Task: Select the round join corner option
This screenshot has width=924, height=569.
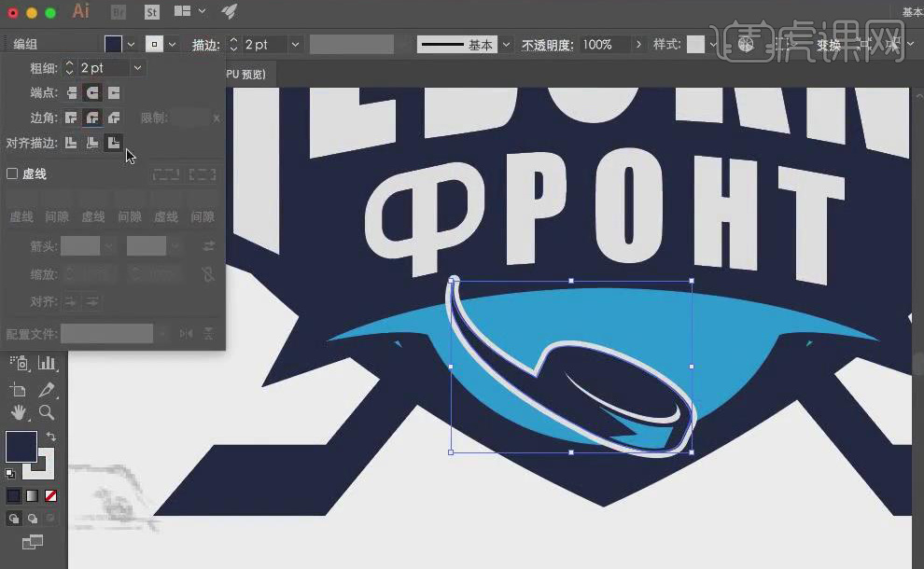Action: pyautogui.click(x=92, y=118)
